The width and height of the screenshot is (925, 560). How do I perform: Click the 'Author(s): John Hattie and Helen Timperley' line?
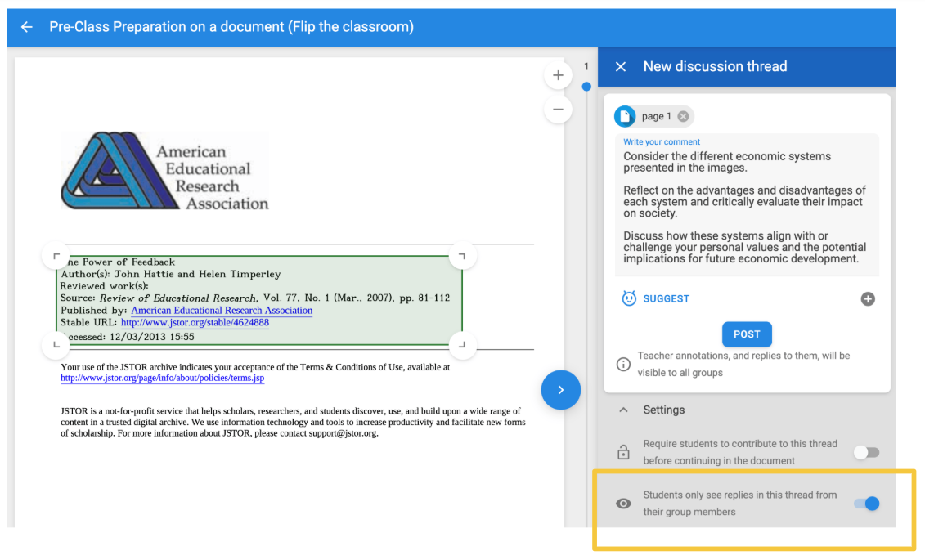170,274
